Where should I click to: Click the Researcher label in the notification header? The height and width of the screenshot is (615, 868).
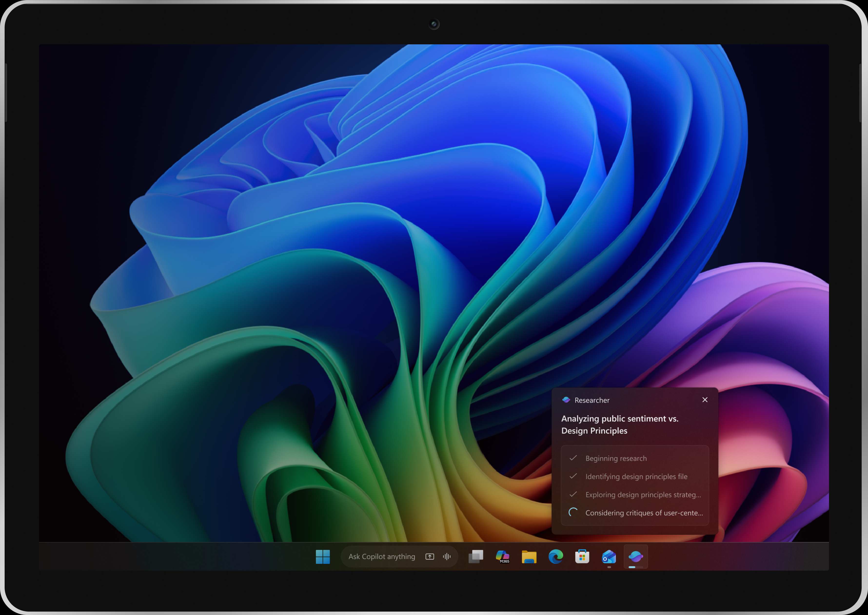pyautogui.click(x=592, y=400)
